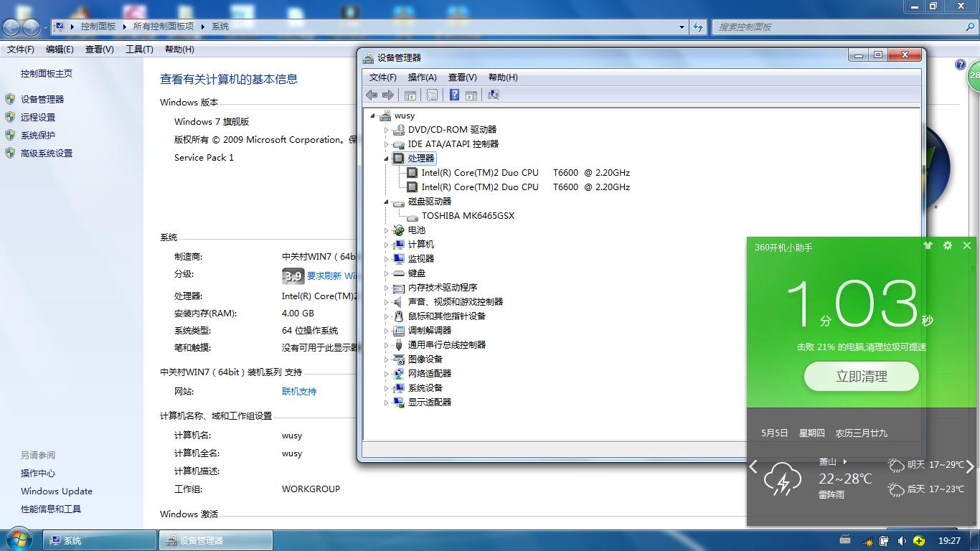Expand the 网络适配器 network adapters node
The image size is (980, 551).
[386, 374]
